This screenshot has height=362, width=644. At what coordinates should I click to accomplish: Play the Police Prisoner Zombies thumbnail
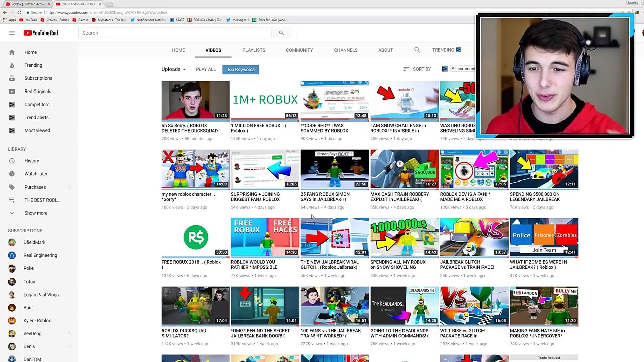tap(544, 237)
